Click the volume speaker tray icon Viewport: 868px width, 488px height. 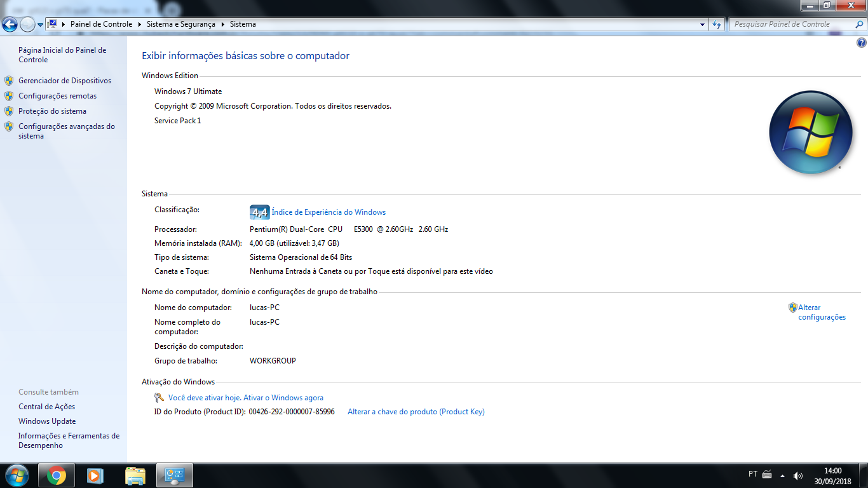tap(798, 475)
